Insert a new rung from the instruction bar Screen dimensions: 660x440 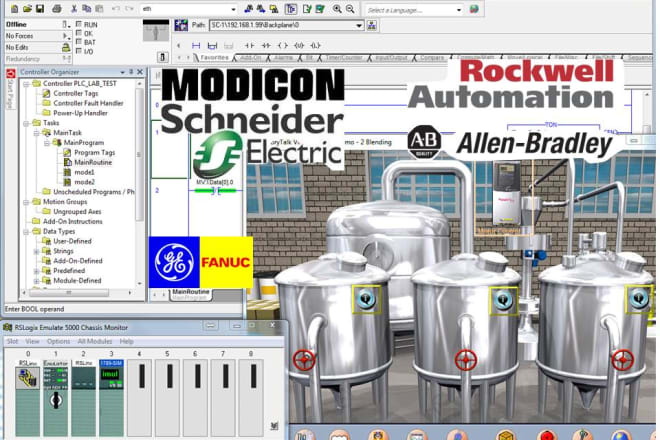point(196,45)
